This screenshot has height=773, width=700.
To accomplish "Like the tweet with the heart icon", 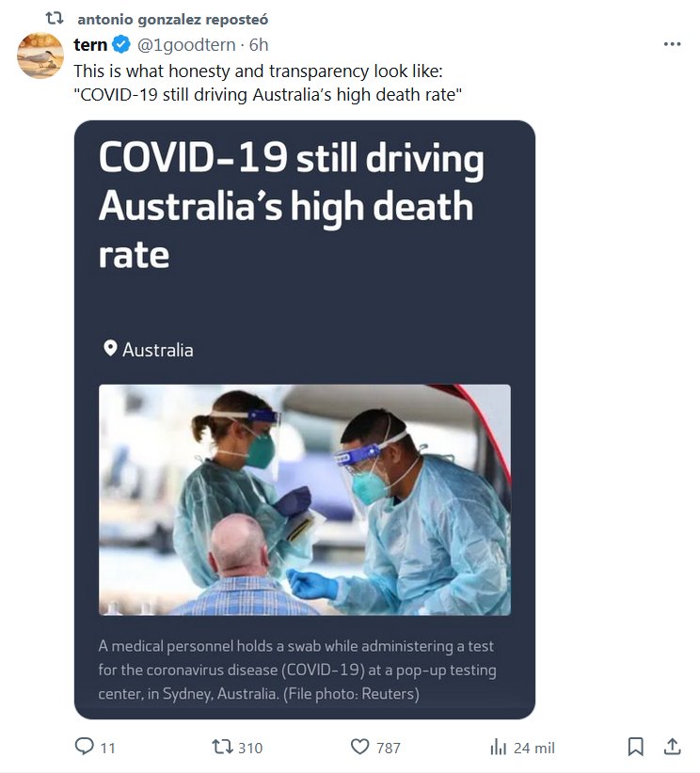I will (359, 748).
